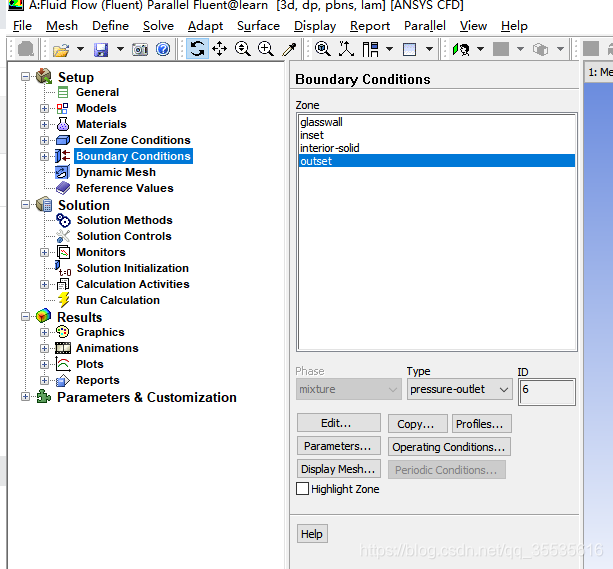The height and width of the screenshot is (569, 613).
Task: Select the zoom to area magnifier tool
Action: pyautogui.click(x=266, y=49)
